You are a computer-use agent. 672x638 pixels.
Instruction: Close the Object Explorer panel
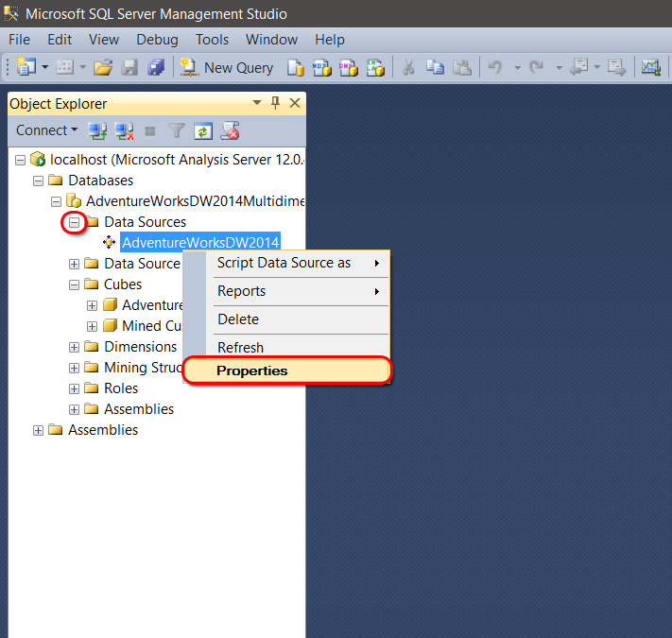295,103
